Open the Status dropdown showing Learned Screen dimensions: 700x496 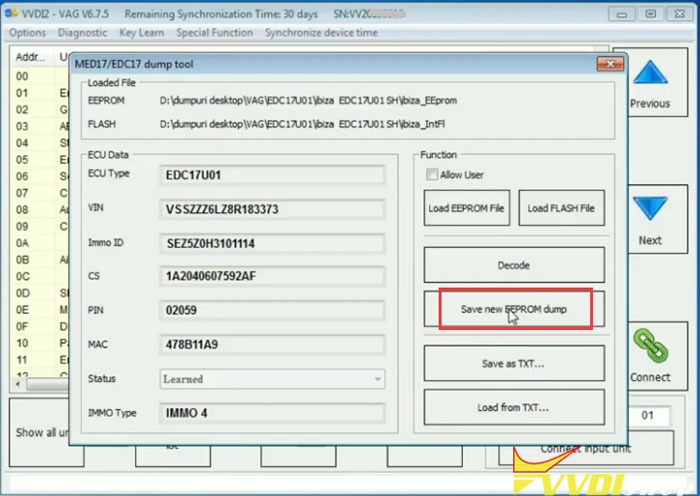[272, 379]
